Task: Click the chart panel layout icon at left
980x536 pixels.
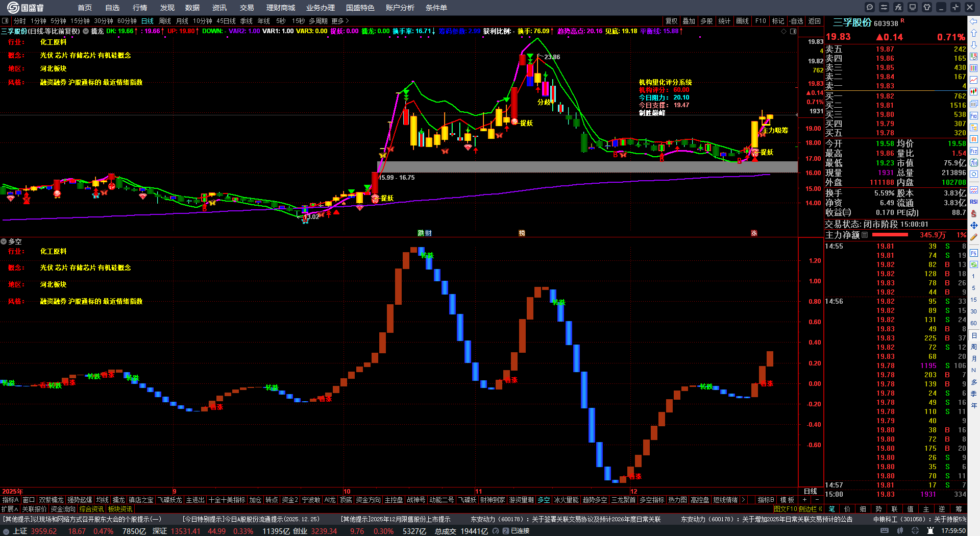Action: pos(5,21)
